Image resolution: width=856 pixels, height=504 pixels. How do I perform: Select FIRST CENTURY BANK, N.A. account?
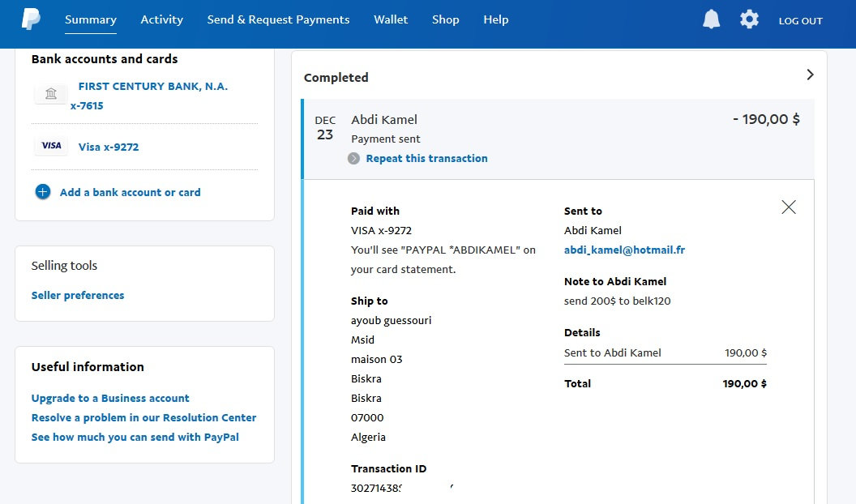click(152, 87)
